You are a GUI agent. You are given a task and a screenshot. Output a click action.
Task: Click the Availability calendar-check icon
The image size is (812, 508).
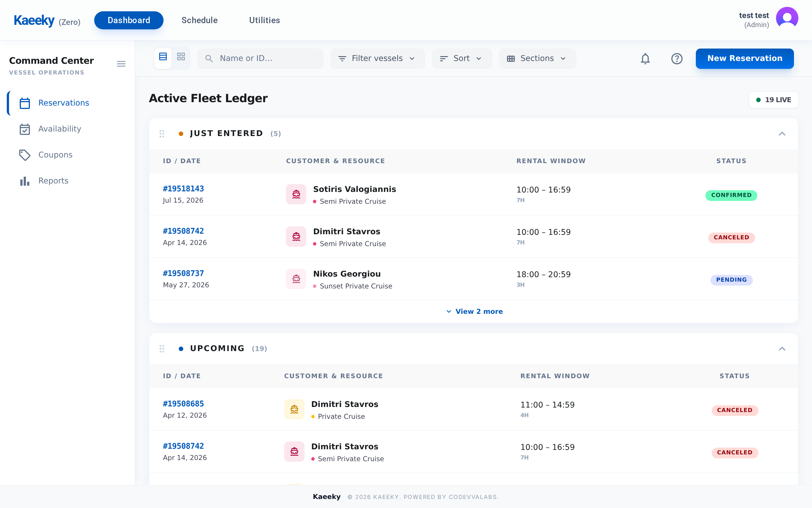point(25,129)
